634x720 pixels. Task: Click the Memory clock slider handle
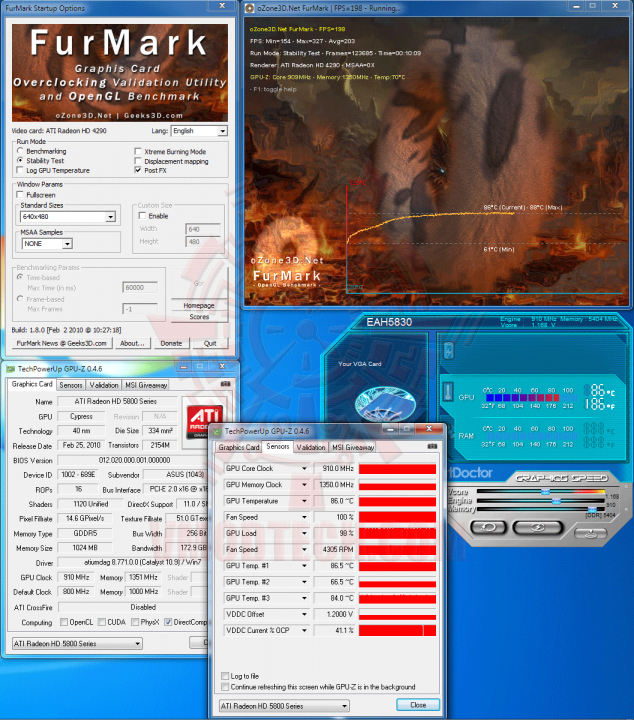tap(592, 510)
